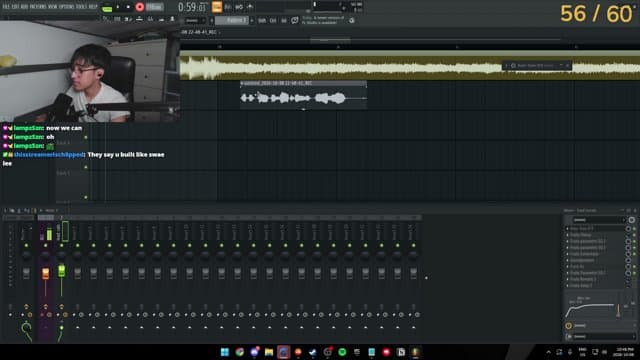Click the transport Stop button
The height and width of the screenshot is (360, 640).
(x=128, y=7)
